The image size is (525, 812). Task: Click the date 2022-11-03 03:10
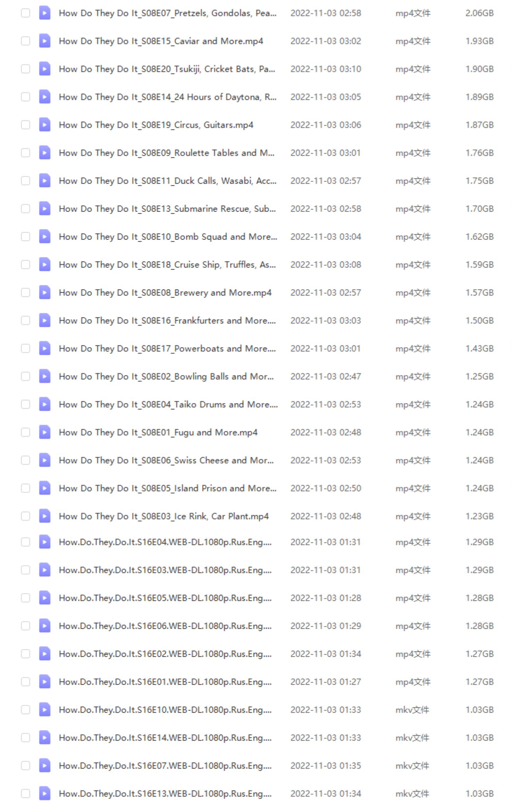(x=326, y=69)
